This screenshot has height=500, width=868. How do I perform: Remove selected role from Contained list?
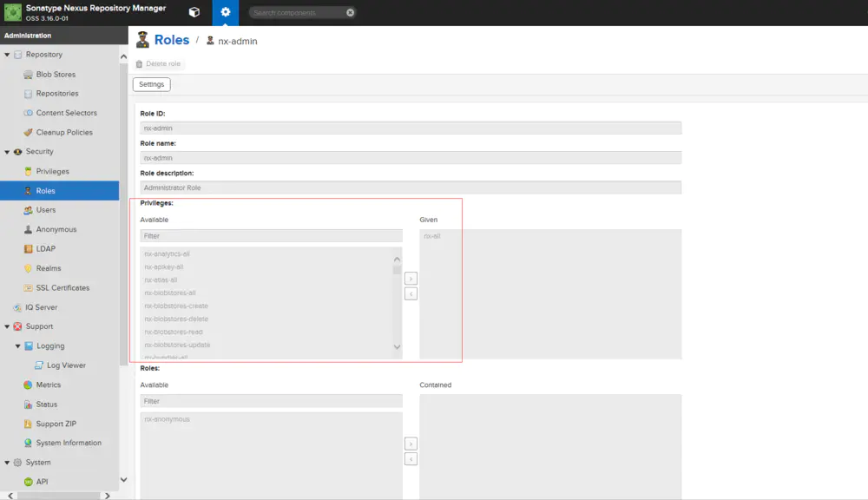click(411, 459)
